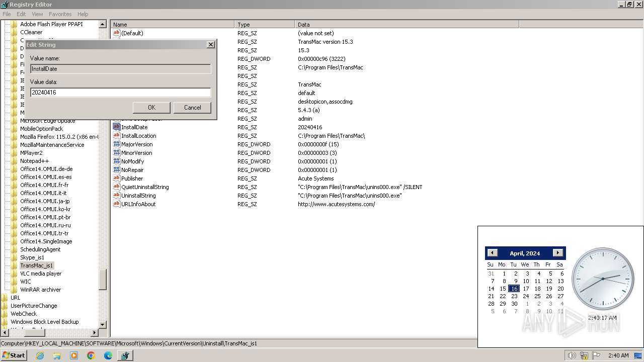Click the (Default) value icon
644x362 pixels.
pos(117,33)
